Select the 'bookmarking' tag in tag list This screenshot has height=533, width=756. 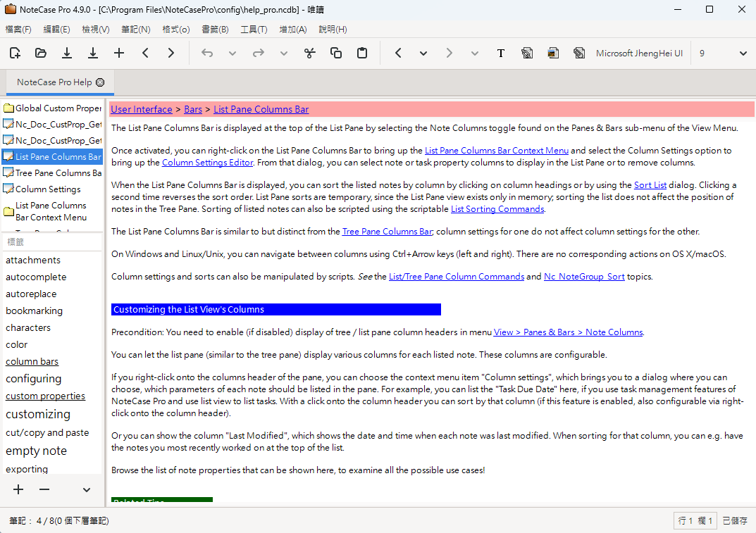click(x=35, y=311)
